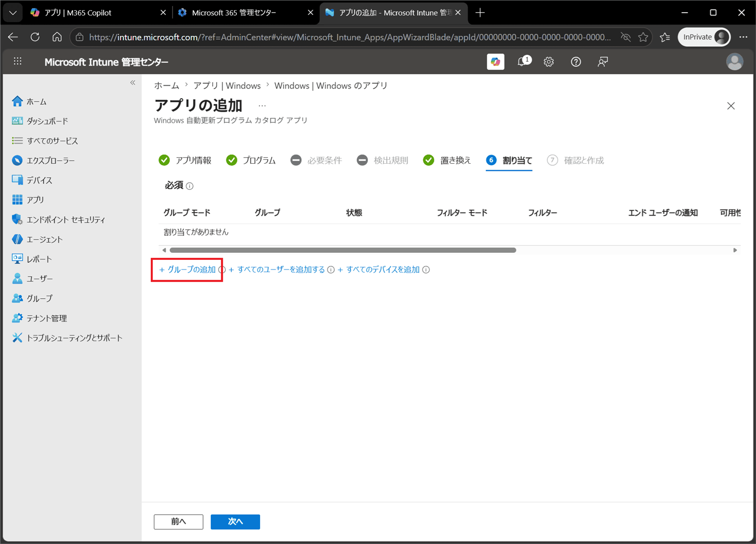Go to the 確認と作成 step
Screen dimensions: 756x544
[x=576, y=160]
